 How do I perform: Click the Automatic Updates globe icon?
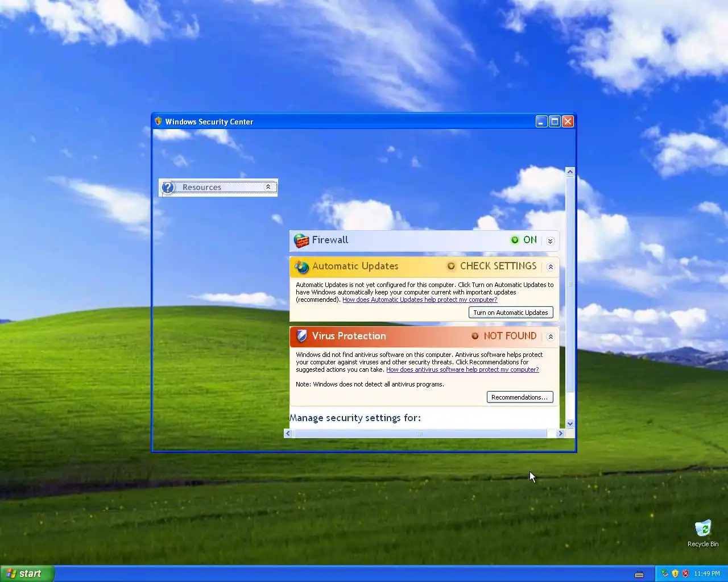[301, 267]
